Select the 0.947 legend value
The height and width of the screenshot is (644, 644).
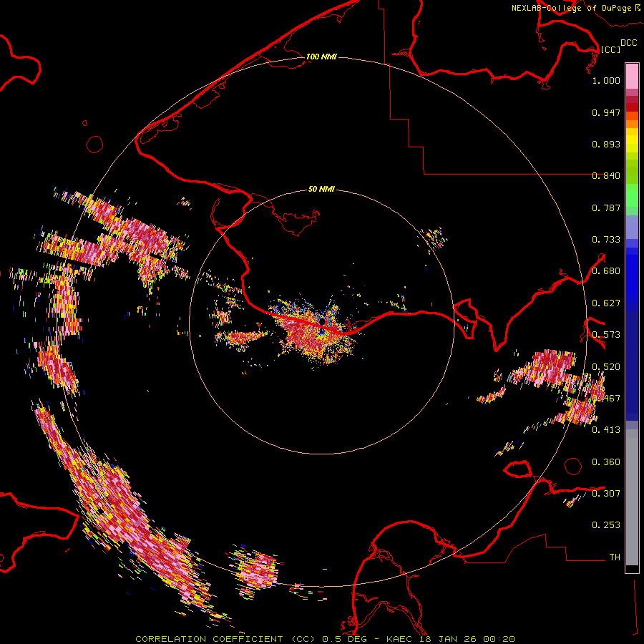pos(606,112)
